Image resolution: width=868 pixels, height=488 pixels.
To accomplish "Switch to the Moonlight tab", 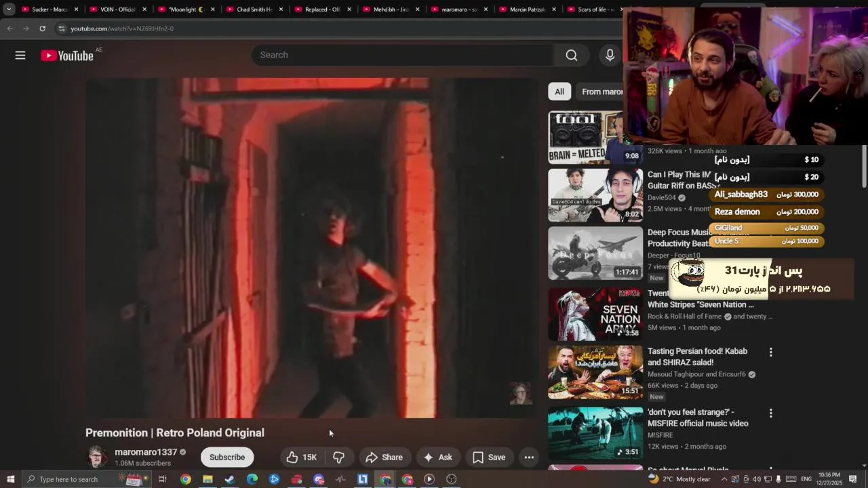I will (x=186, y=9).
